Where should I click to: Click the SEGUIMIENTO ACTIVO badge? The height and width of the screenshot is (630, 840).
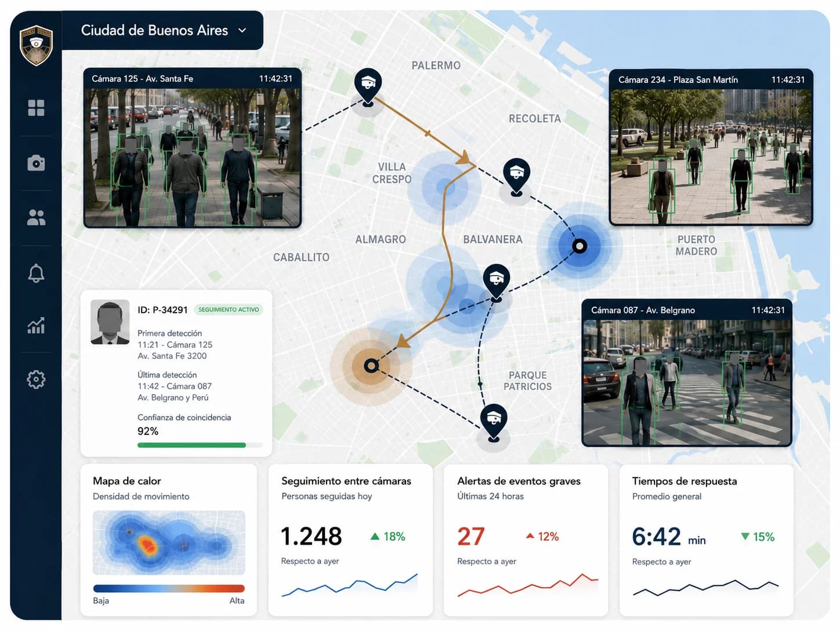pyautogui.click(x=229, y=310)
